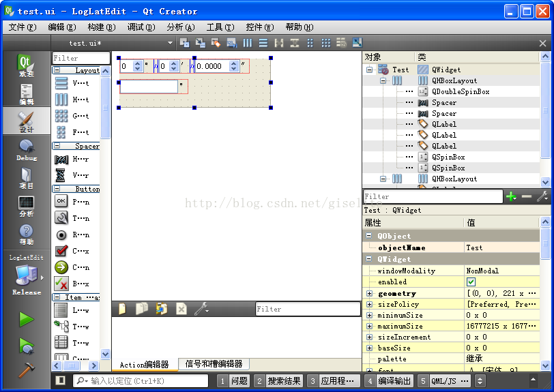
Task: Open the QML/JS output pane
Action: pyautogui.click(x=443, y=381)
